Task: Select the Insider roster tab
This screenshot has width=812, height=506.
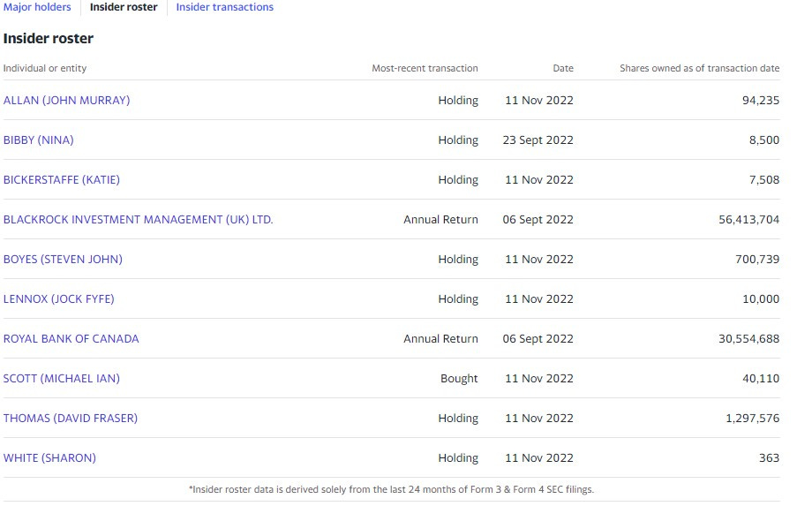Action: 124,7
